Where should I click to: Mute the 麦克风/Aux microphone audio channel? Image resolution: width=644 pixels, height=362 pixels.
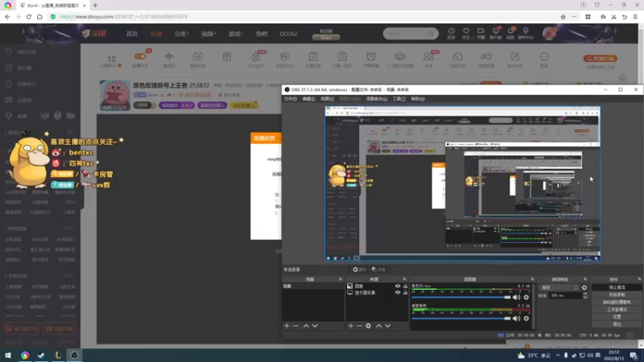[x=516, y=297]
